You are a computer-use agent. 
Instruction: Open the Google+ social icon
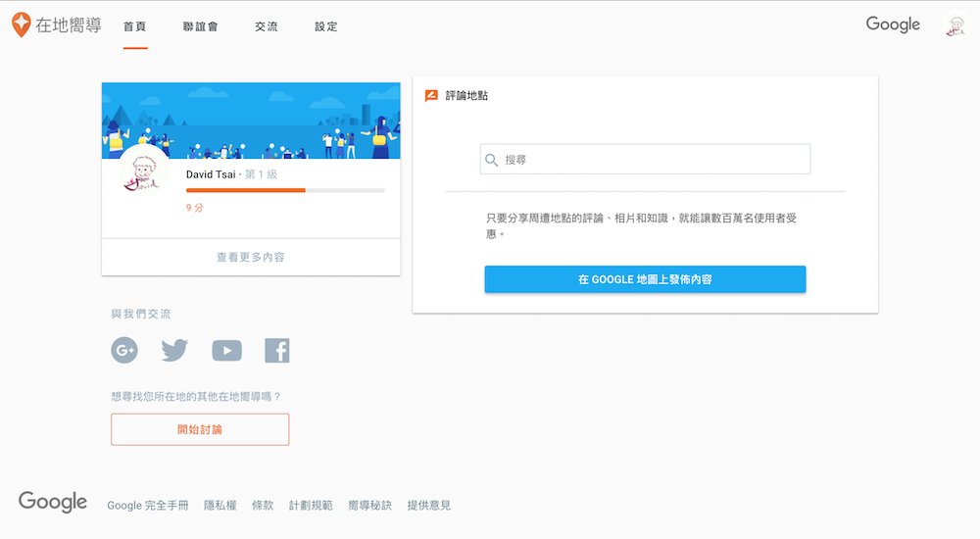(124, 350)
